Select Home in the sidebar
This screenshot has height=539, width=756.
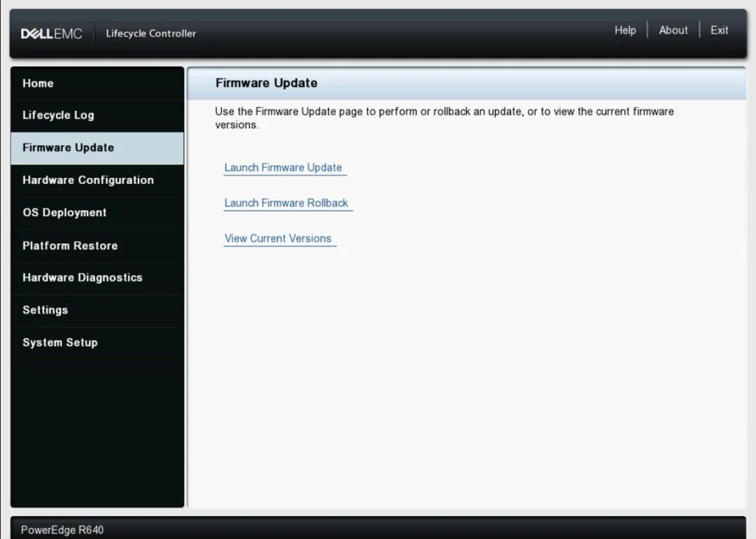pyautogui.click(x=38, y=83)
